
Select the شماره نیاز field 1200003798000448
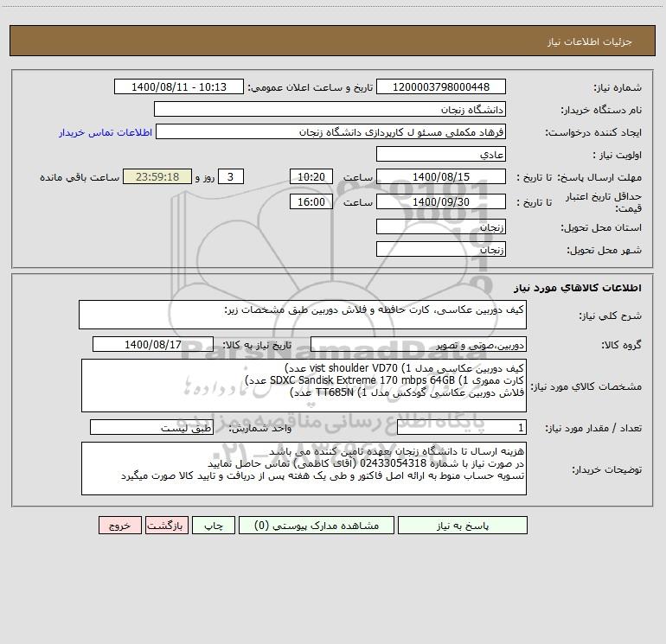(x=441, y=87)
